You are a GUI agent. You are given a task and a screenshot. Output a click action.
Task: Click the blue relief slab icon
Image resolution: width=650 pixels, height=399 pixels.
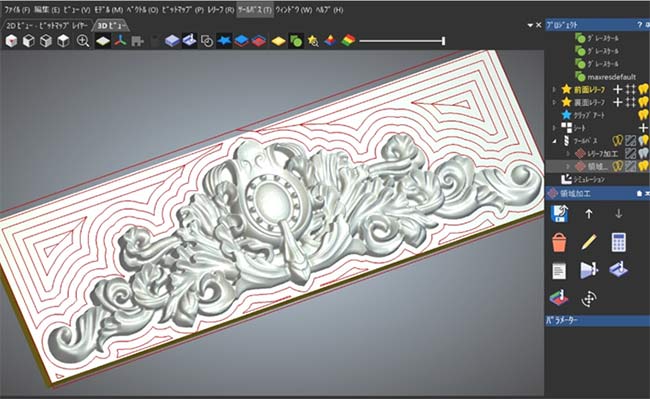tap(172, 41)
